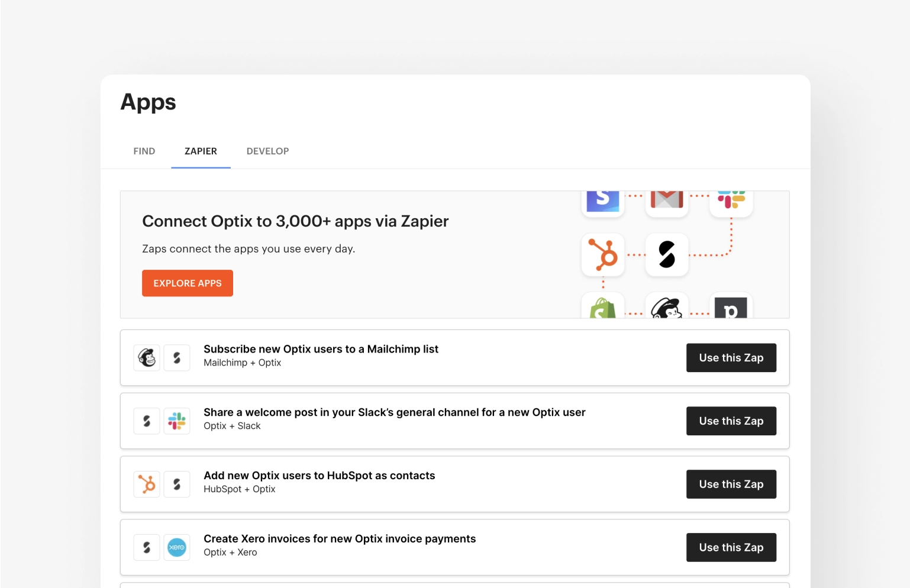910x588 pixels.
Task: Use the Xero invoices Zap
Action: click(731, 547)
